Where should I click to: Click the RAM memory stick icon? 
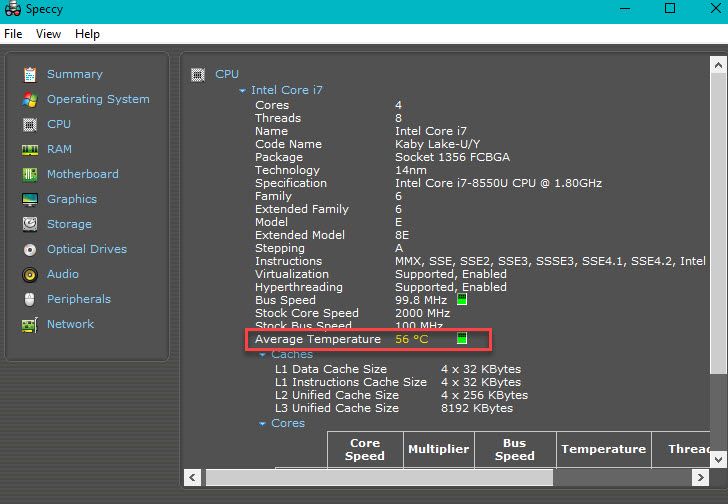pyautogui.click(x=30, y=149)
